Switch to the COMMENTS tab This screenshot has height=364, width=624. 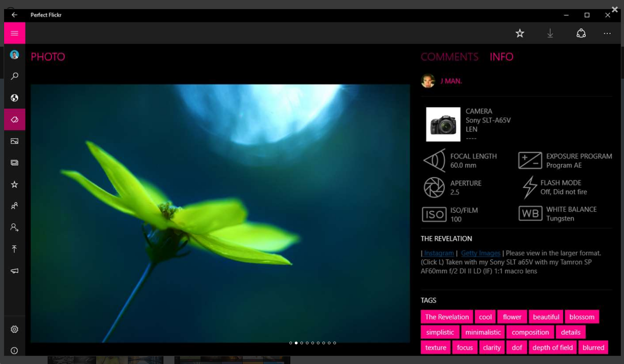point(449,57)
